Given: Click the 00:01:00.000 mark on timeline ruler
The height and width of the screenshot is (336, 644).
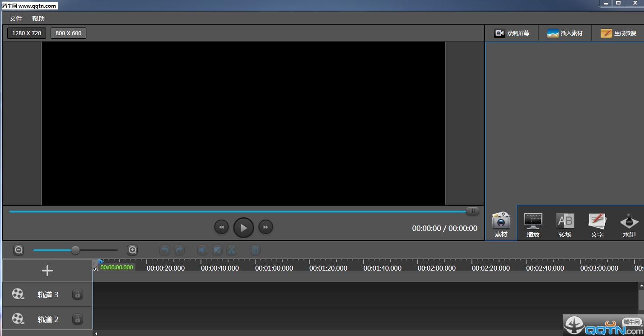Looking at the screenshot, I should (274, 268).
